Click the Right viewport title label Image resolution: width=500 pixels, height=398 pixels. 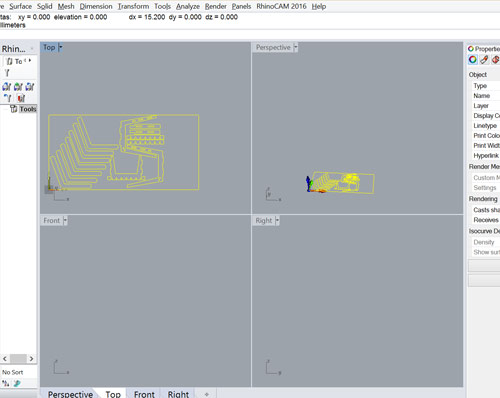(x=264, y=220)
